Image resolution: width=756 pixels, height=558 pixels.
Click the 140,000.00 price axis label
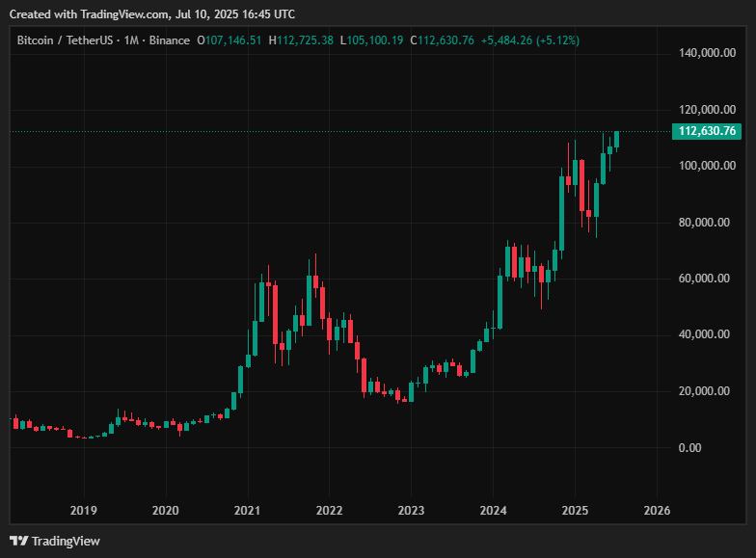point(708,53)
